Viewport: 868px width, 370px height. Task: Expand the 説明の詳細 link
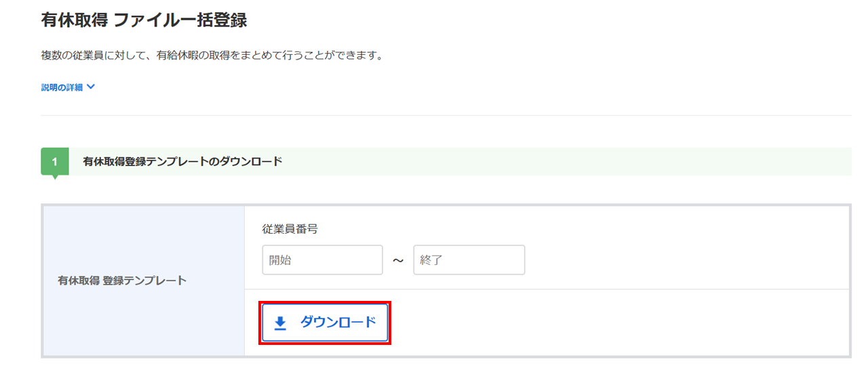(62, 87)
